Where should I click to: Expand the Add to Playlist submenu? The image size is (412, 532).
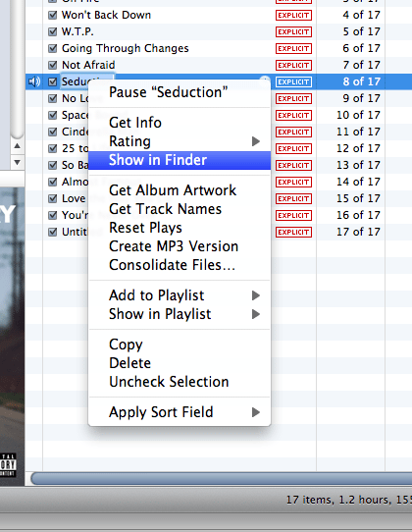(180, 295)
